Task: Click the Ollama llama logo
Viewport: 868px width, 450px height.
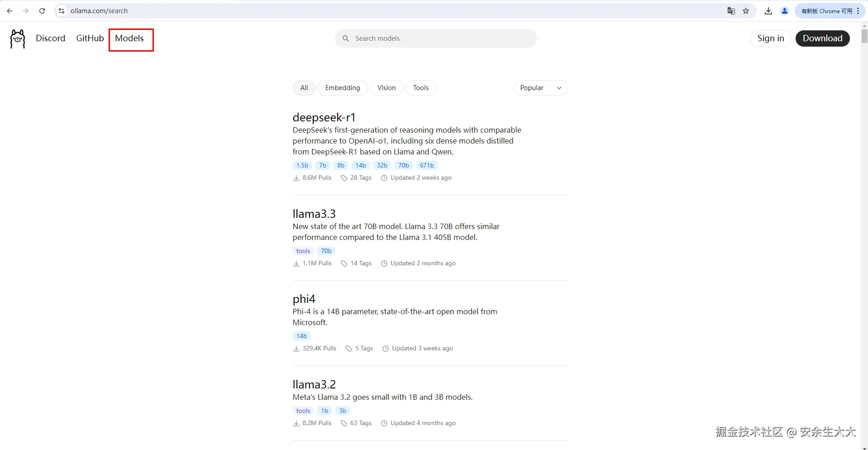Action: (x=18, y=39)
